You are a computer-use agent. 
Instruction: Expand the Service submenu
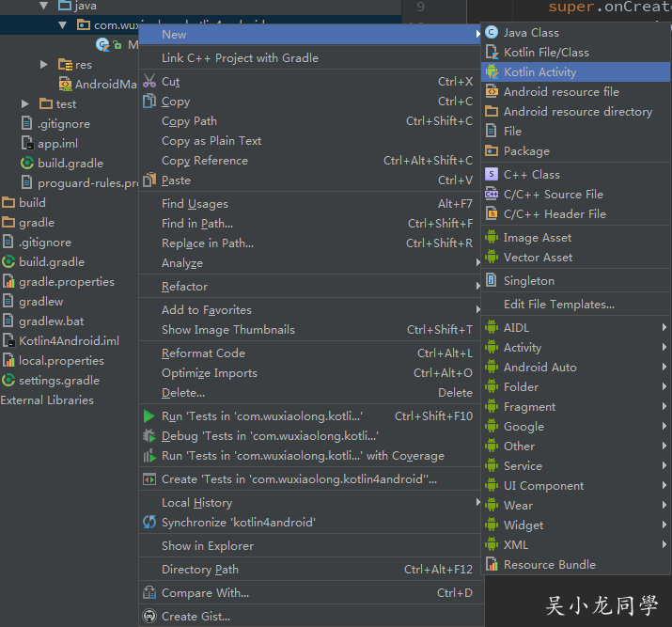[575, 465]
